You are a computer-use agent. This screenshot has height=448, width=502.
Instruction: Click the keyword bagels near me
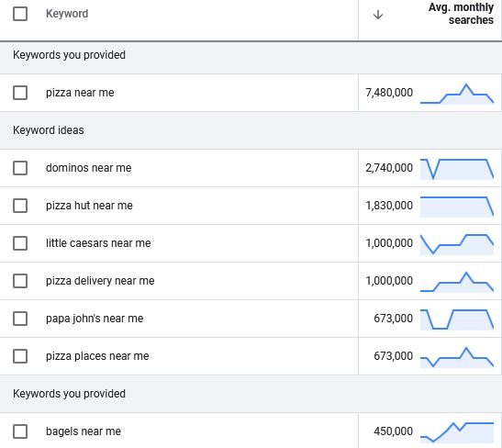click(x=84, y=431)
